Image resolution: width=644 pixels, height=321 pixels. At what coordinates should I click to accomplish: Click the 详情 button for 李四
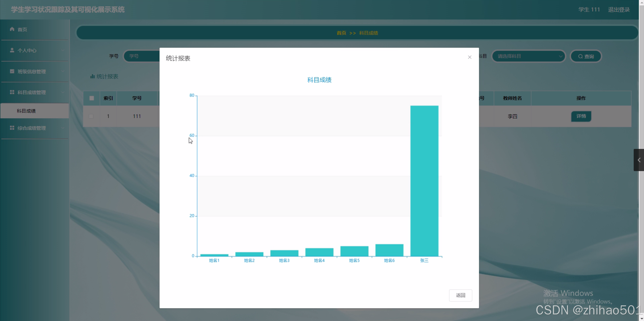[x=581, y=116]
